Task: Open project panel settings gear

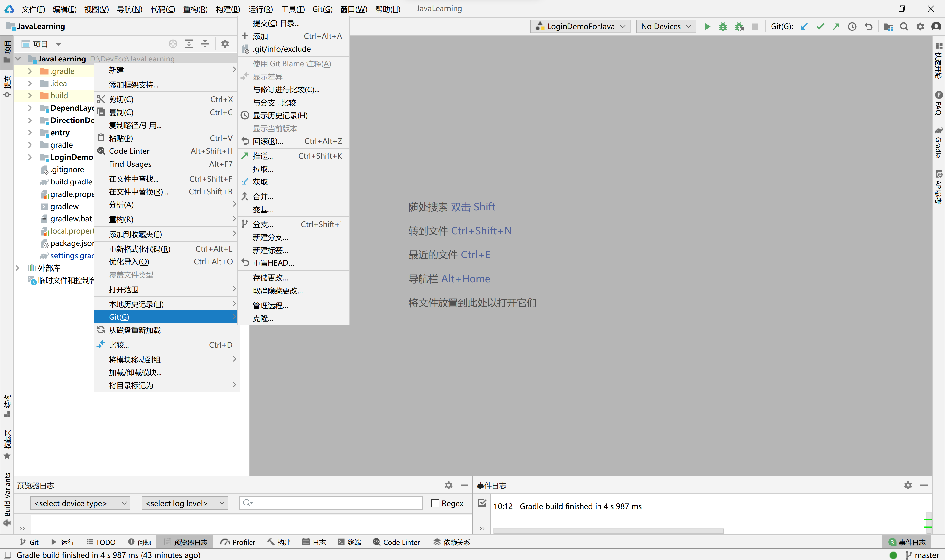Action: click(225, 44)
